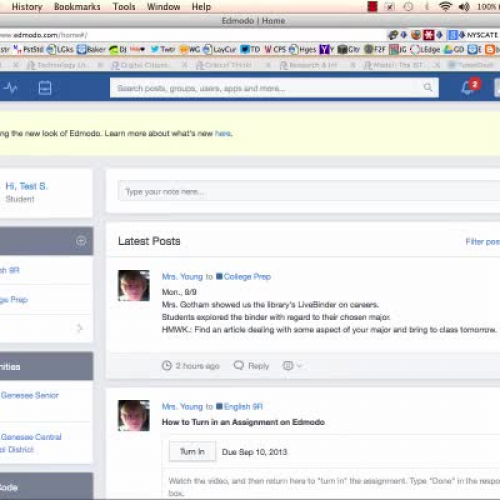Viewport: 500px width, 500px height.
Task: Open the PstStd bookmark
Action: click(28, 49)
